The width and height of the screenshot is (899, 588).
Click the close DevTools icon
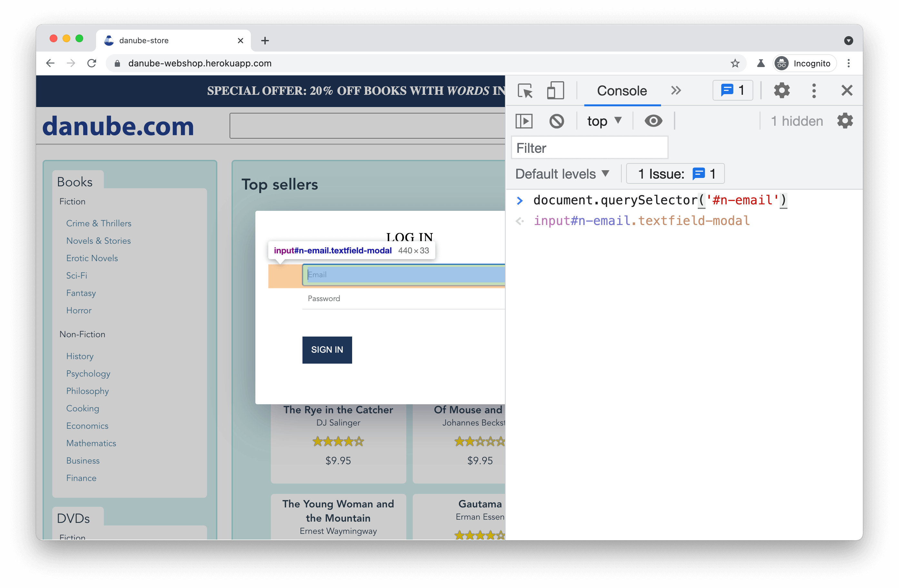(x=846, y=91)
